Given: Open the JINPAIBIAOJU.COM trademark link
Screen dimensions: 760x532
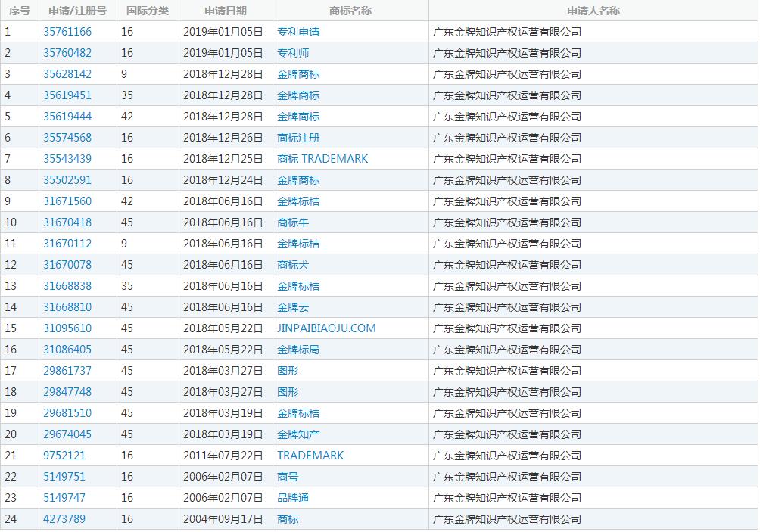Looking at the screenshot, I should click(x=326, y=328).
